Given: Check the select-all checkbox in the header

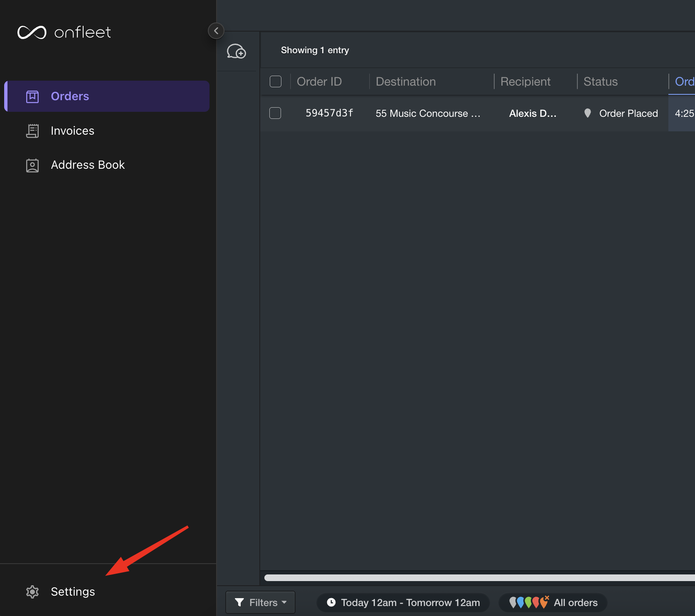Looking at the screenshot, I should point(276,81).
